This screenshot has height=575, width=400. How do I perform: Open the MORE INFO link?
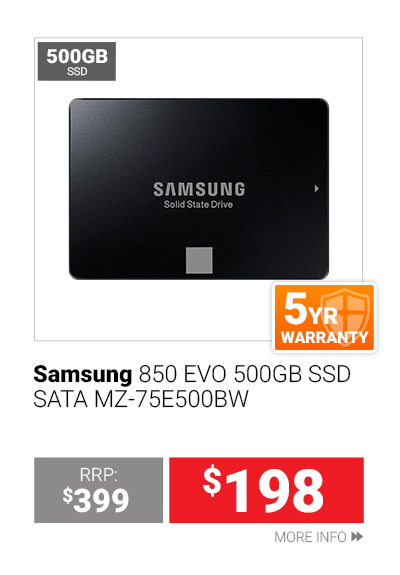319,537
